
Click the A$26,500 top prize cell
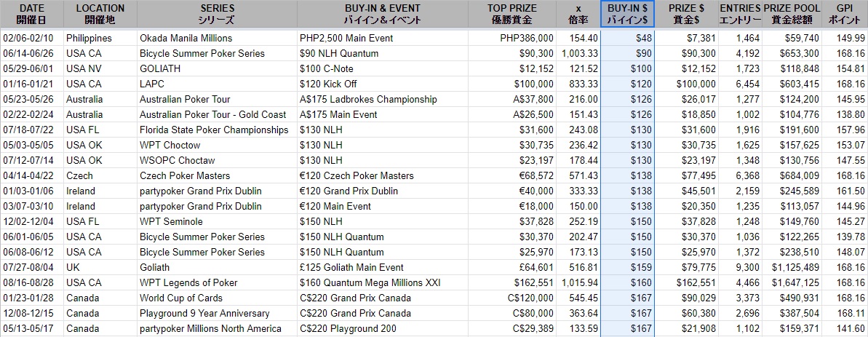[x=512, y=114]
